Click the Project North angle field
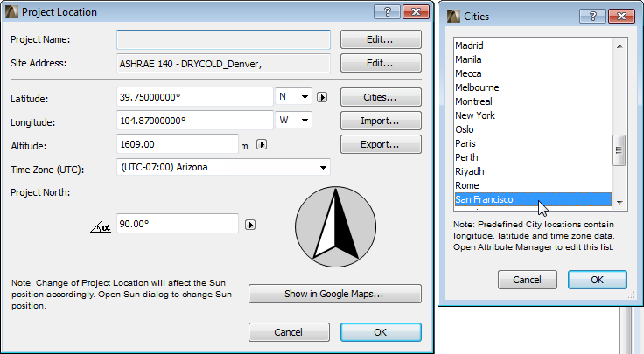 point(178,224)
